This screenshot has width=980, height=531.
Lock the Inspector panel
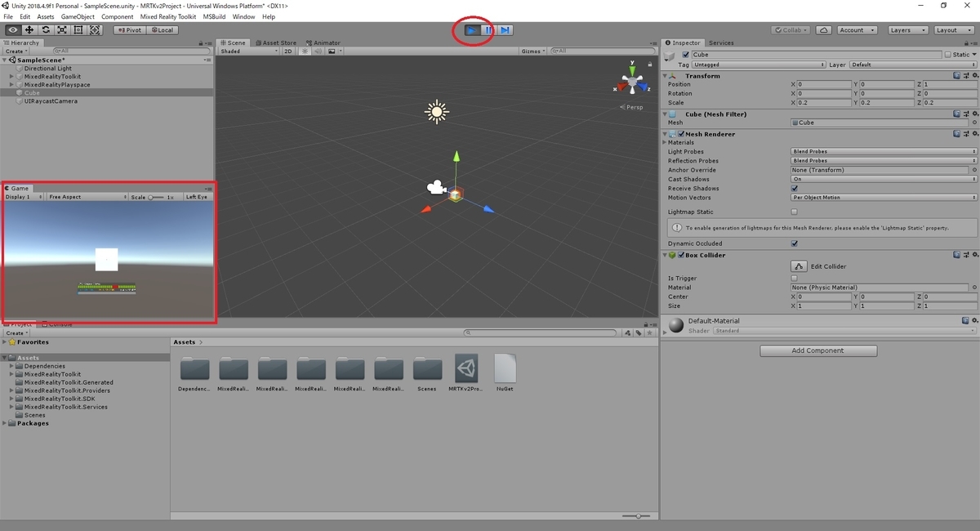tap(967, 43)
